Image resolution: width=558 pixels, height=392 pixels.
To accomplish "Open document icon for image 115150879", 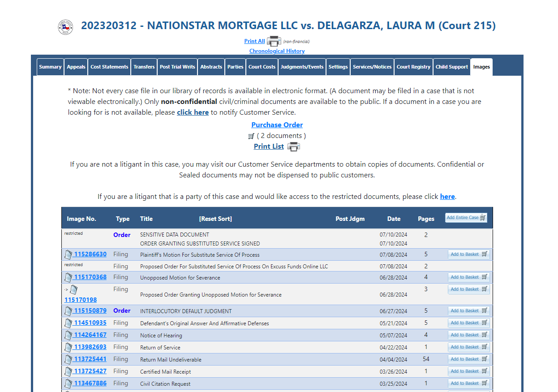I will (x=68, y=311).
